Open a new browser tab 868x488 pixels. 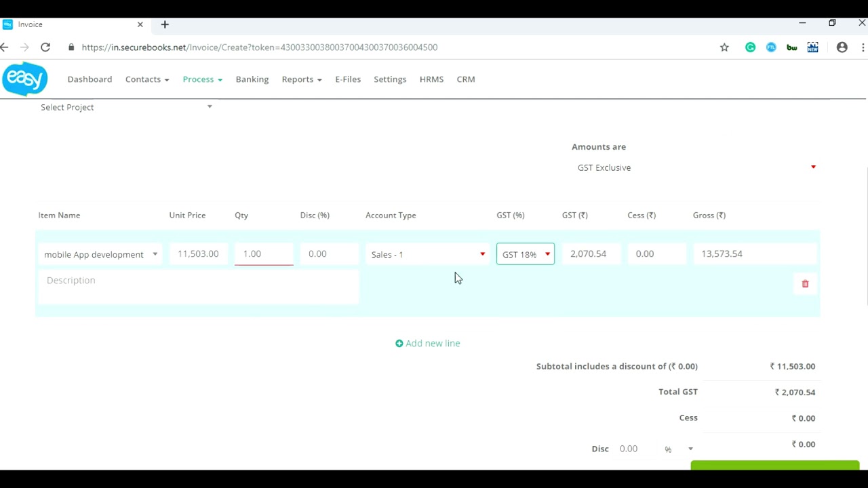click(x=165, y=24)
